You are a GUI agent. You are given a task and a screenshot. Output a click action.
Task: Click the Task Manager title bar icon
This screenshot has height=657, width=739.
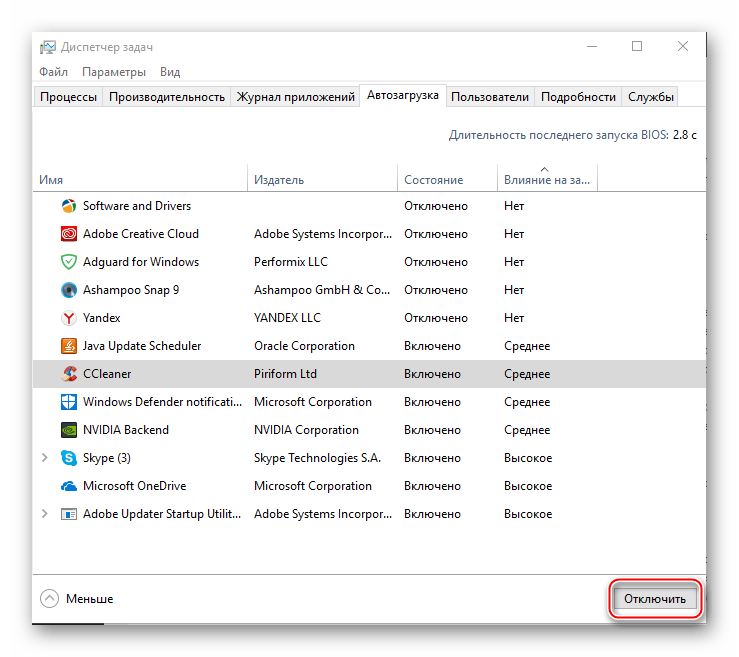48,47
